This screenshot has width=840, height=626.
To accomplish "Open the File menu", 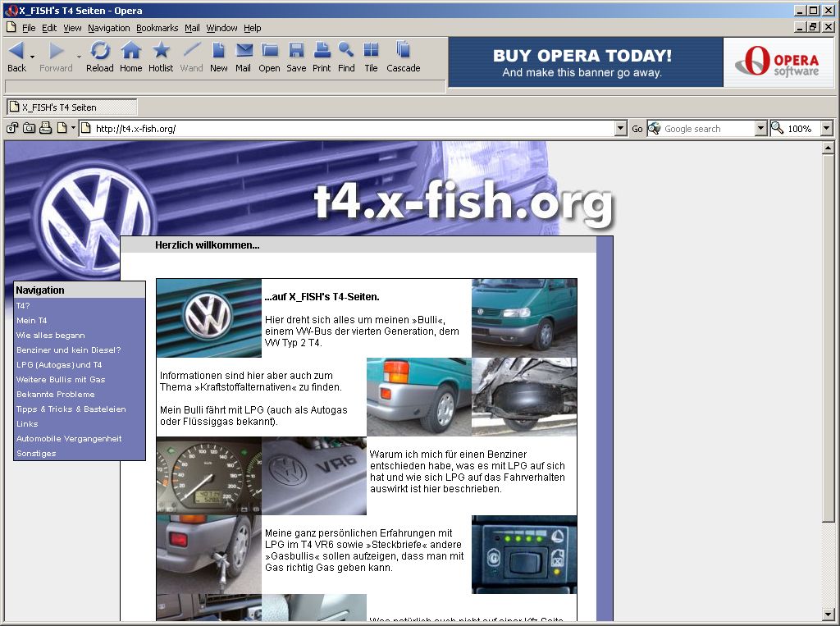I will (x=29, y=28).
